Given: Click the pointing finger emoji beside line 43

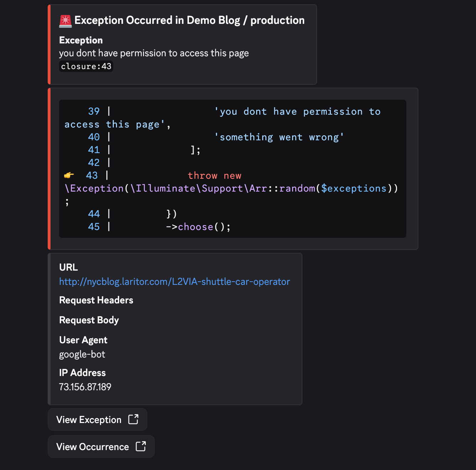Looking at the screenshot, I should pyautogui.click(x=69, y=175).
